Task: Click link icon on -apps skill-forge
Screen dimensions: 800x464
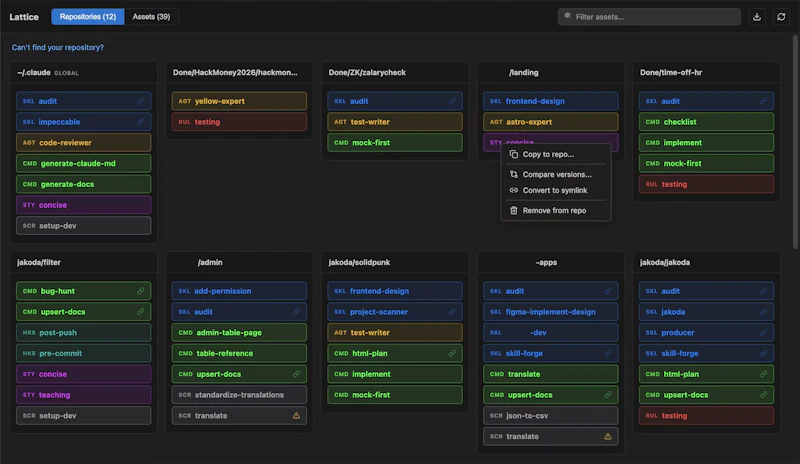Action: pos(608,353)
